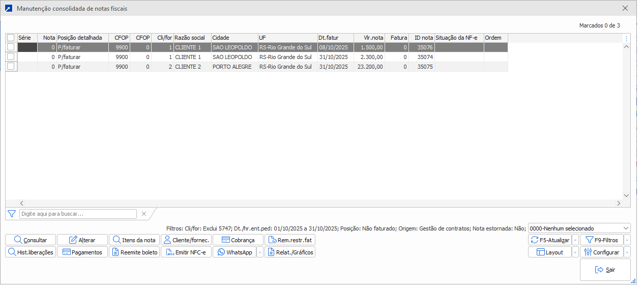Check the row with ID nota 35074
This screenshot has width=644, height=288.
11,56
